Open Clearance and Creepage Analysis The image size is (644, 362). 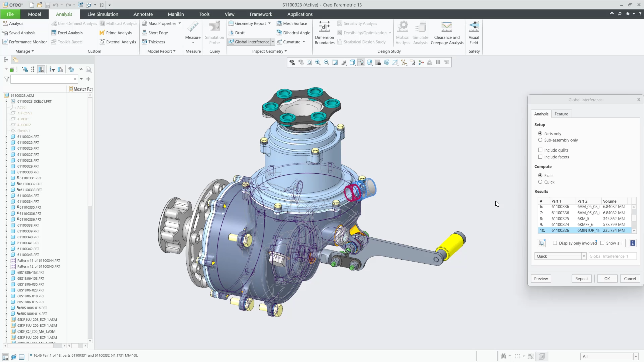click(x=447, y=33)
